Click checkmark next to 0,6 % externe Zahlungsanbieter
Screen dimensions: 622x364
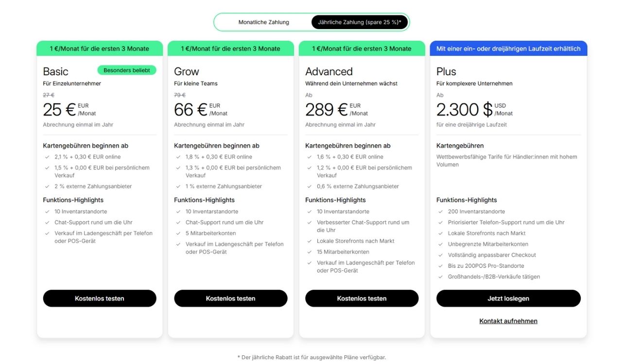(x=310, y=186)
